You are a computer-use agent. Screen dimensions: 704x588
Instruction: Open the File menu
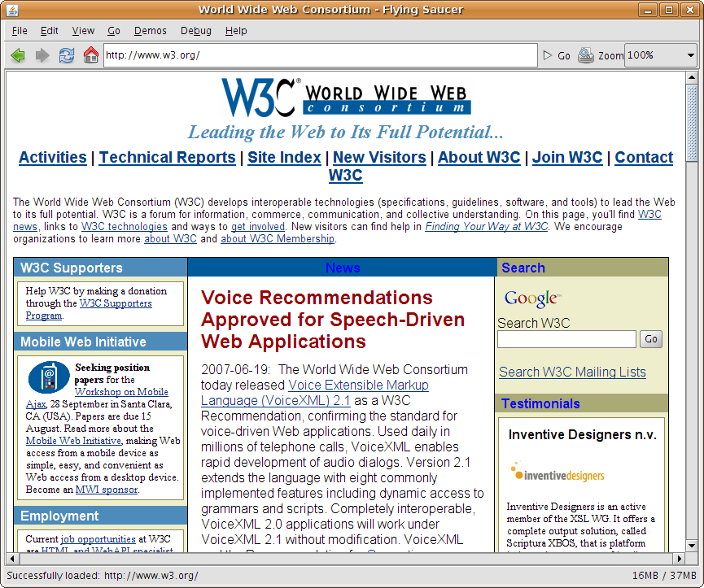click(20, 31)
